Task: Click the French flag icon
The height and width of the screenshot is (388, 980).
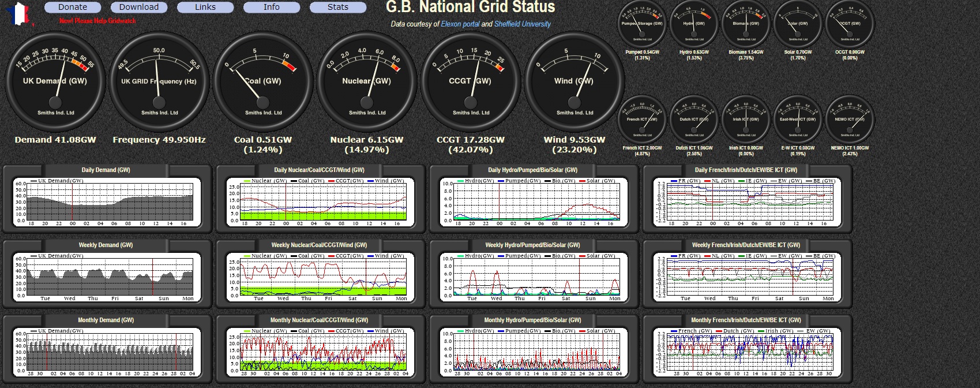Action: [18, 13]
